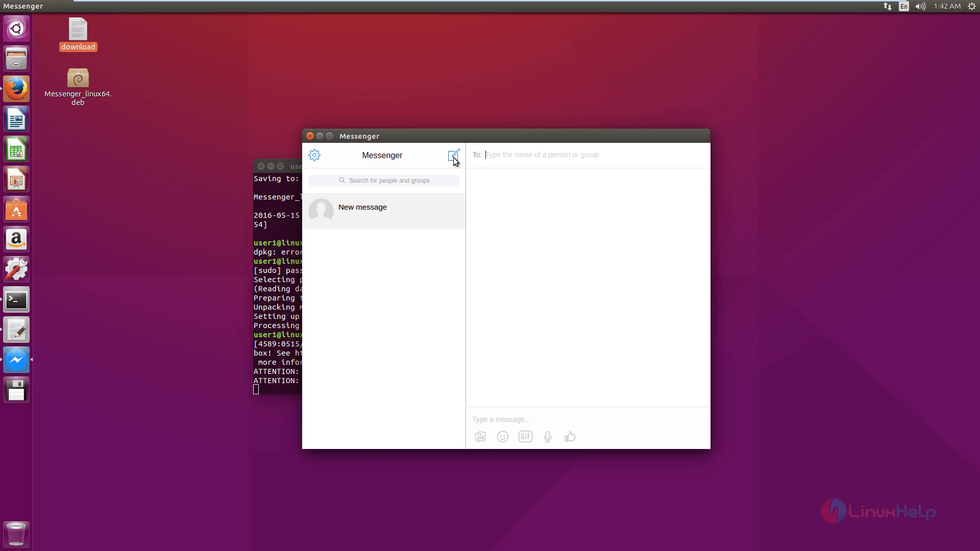
Task: Click the microphone voice clip icon
Action: 548,437
